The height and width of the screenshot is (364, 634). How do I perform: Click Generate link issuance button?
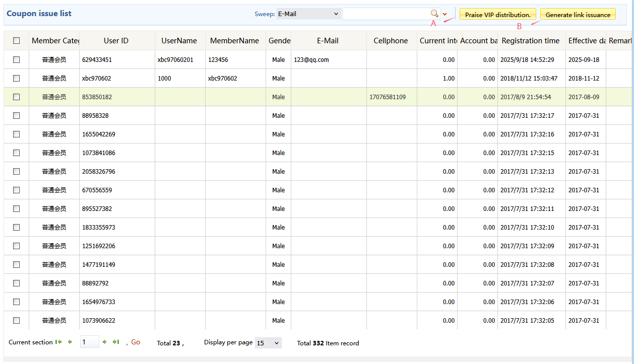coord(578,15)
